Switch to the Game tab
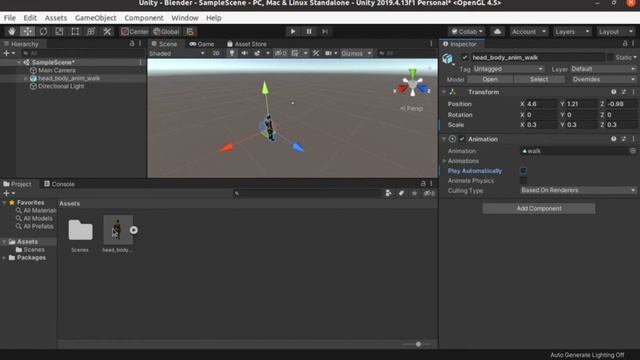Screen dimensions: 640x360 point(202,44)
